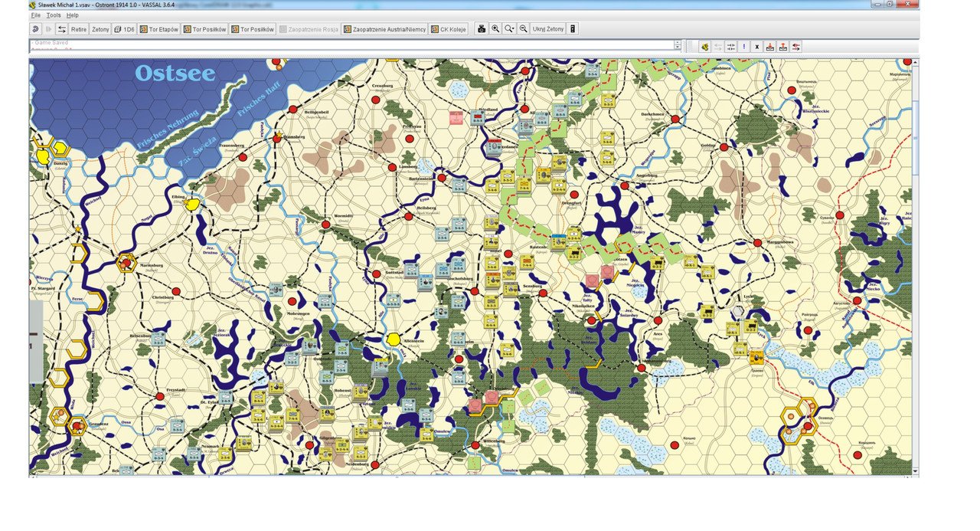The height and width of the screenshot is (531, 980).
Task: Click the black X icon in toolbar
Action: point(757,47)
